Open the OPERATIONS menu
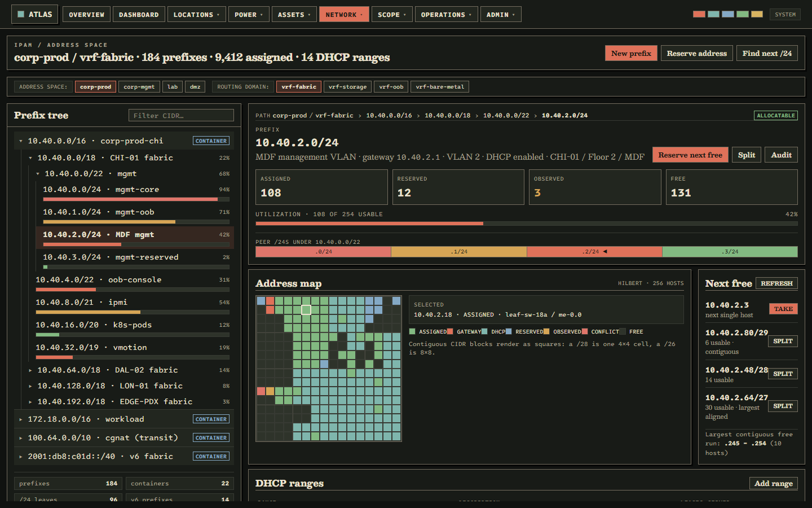The height and width of the screenshot is (508, 812). click(x=447, y=15)
